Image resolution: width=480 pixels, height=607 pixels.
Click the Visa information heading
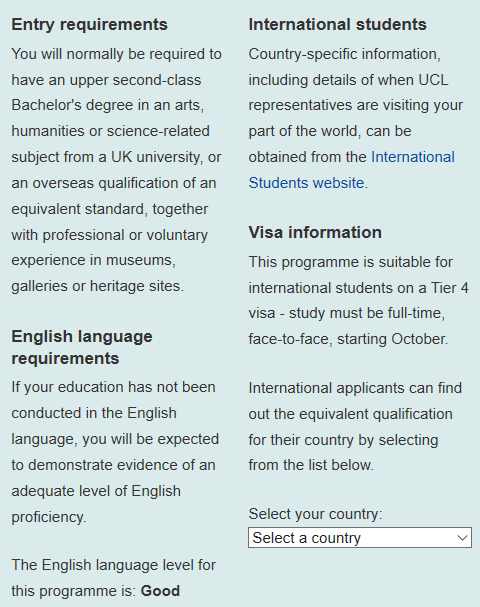pyautogui.click(x=315, y=232)
